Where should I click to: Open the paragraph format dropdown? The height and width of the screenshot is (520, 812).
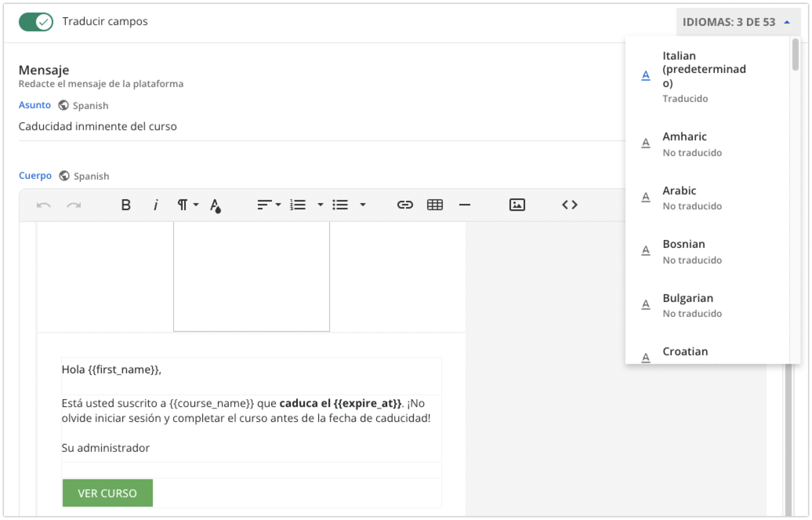coord(188,205)
